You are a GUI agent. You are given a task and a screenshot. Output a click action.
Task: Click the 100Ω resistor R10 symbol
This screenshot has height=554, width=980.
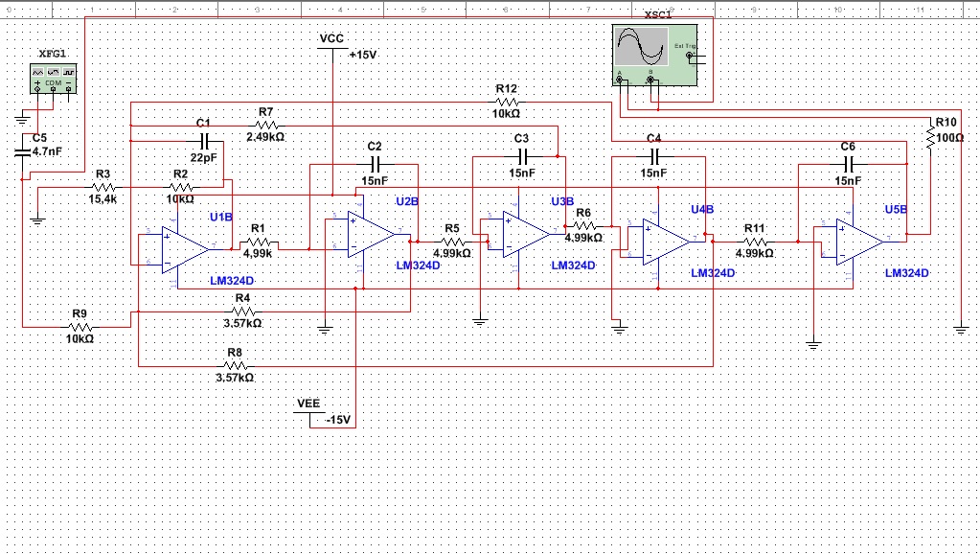(929, 140)
